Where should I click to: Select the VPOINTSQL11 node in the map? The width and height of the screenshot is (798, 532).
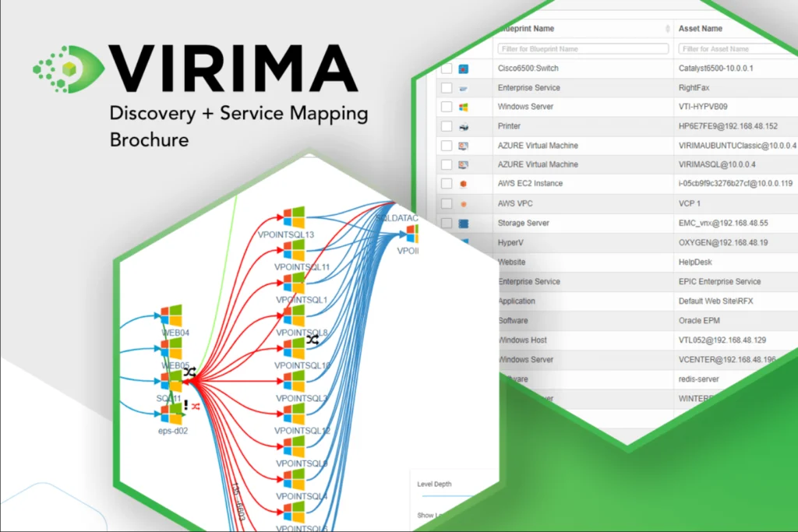point(294,250)
